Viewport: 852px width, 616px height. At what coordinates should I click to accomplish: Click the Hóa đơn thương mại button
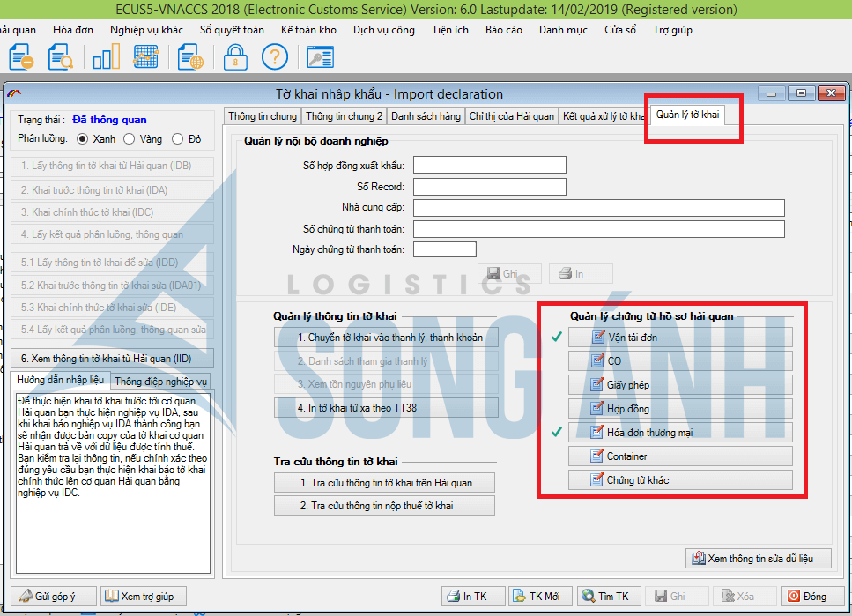[680, 432]
